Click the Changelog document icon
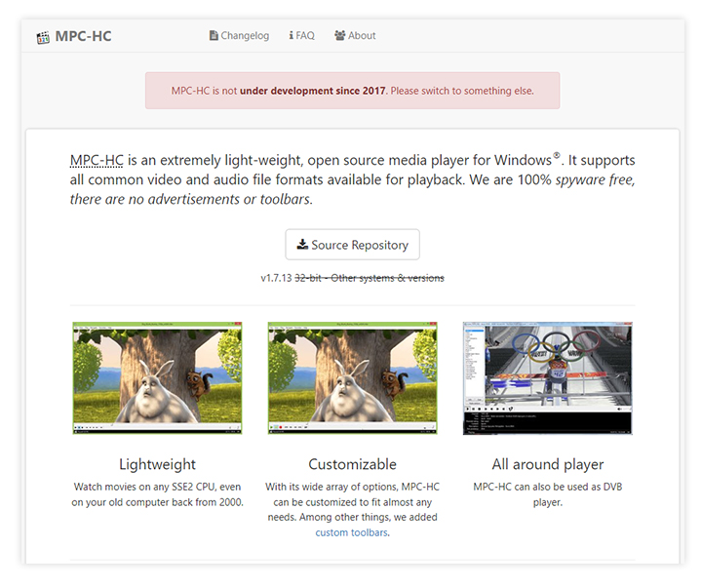Image resolution: width=702 pixels, height=588 pixels. click(x=214, y=36)
